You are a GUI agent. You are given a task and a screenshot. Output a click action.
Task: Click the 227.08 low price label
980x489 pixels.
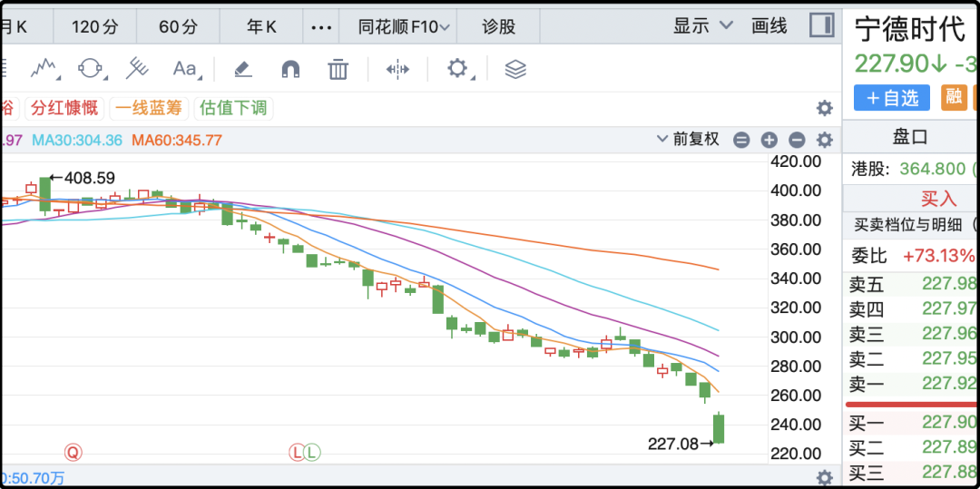[672, 444]
